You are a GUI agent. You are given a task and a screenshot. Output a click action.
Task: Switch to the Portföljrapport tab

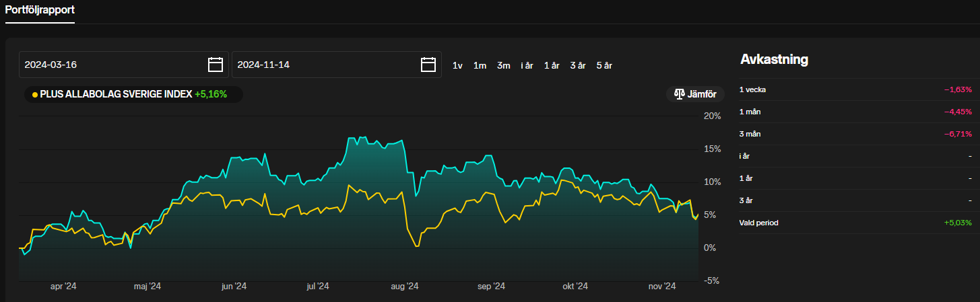pyautogui.click(x=40, y=11)
